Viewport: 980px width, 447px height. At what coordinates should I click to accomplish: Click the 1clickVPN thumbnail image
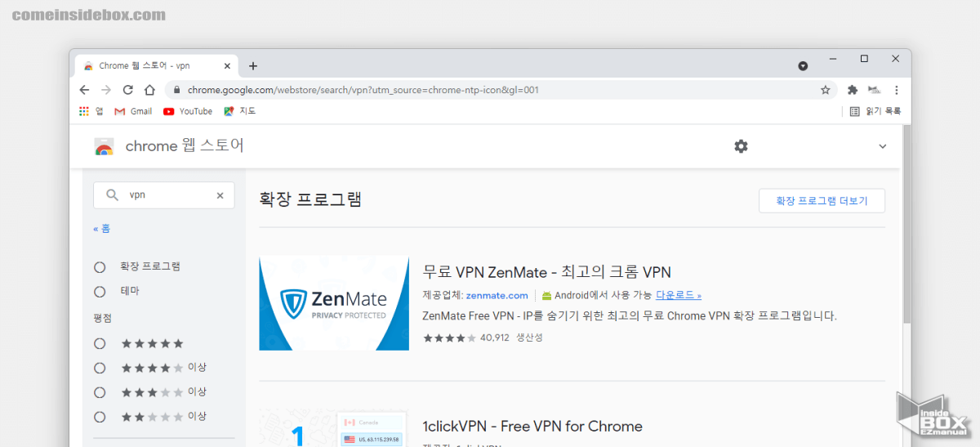334,428
